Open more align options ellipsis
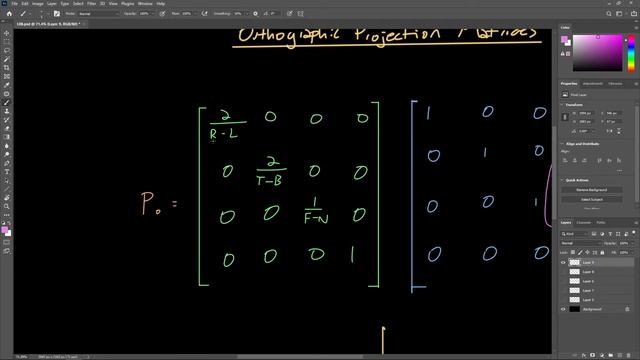640x360 pixels. (620, 170)
